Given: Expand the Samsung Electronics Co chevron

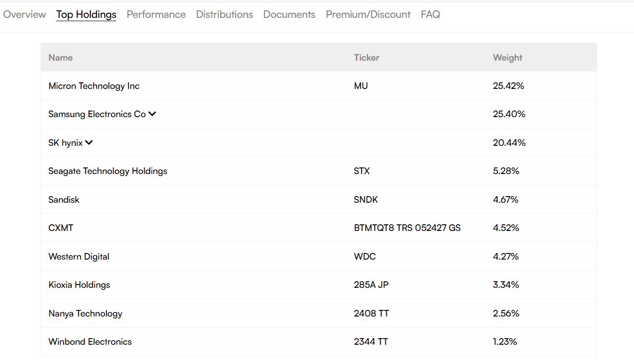Looking at the screenshot, I should point(152,114).
